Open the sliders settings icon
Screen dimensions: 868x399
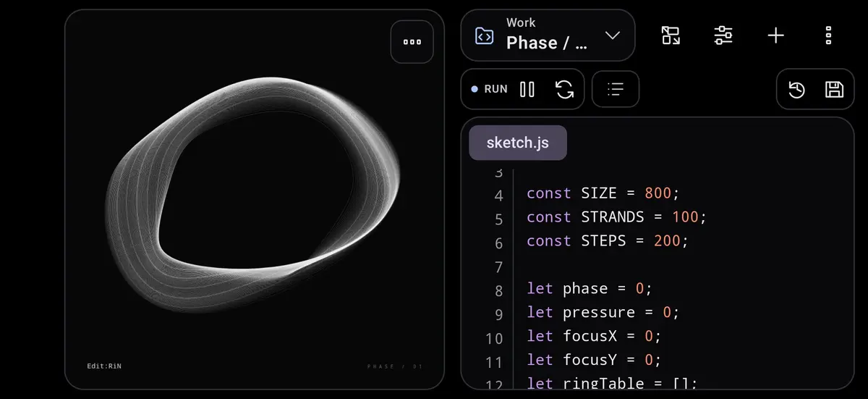pyautogui.click(x=723, y=35)
